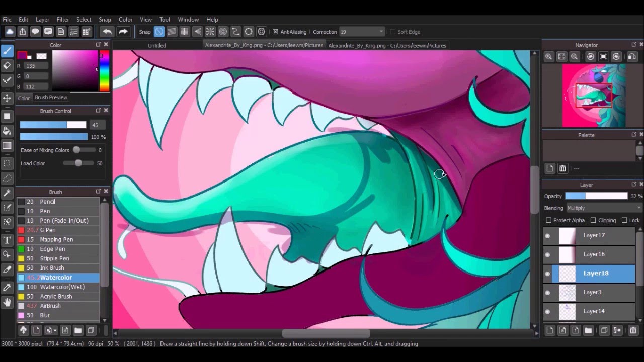The height and width of the screenshot is (362, 644).
Task: Select the Move tool in left toolbar
Action: 7,98
